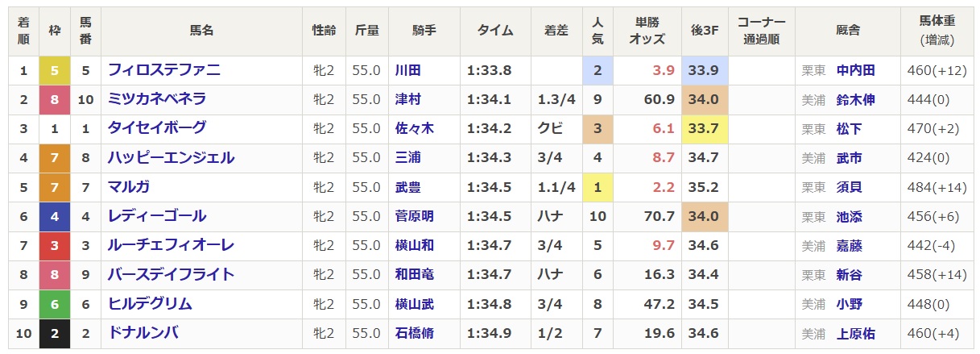
Task: View the バースデイフライト horse link
Action: 171,274
